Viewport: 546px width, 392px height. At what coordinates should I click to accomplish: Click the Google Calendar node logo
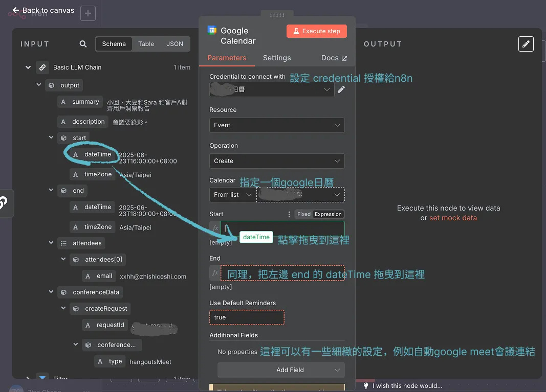click(x=212, y=30)
